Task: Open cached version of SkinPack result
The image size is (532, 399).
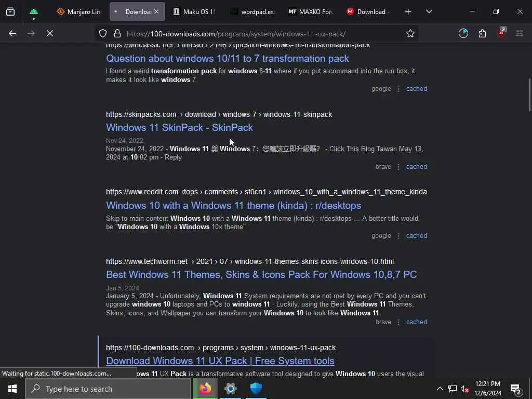Action: coord(416,167)
